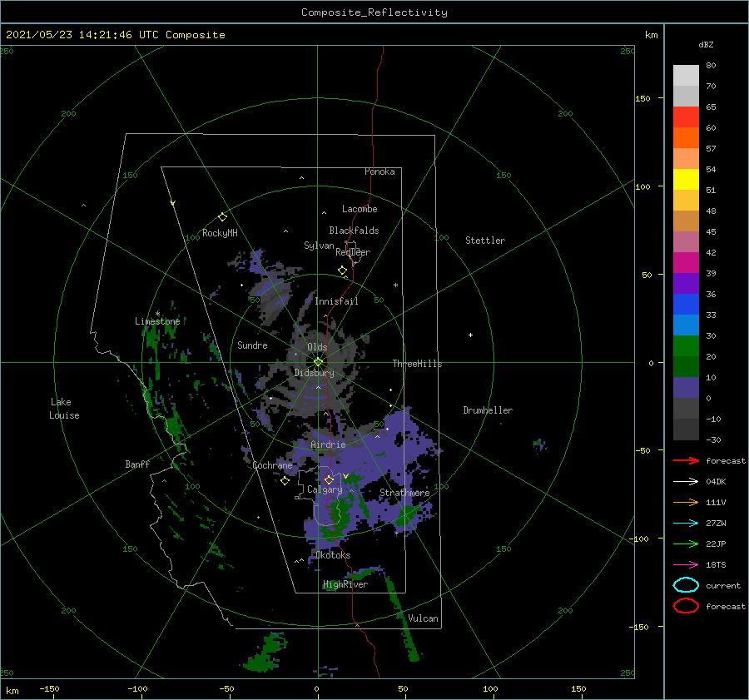The height and width of the screenshot is (700, 749).
Task: Click the purple echo blob near Drumheller
Action: click(539, 444)
